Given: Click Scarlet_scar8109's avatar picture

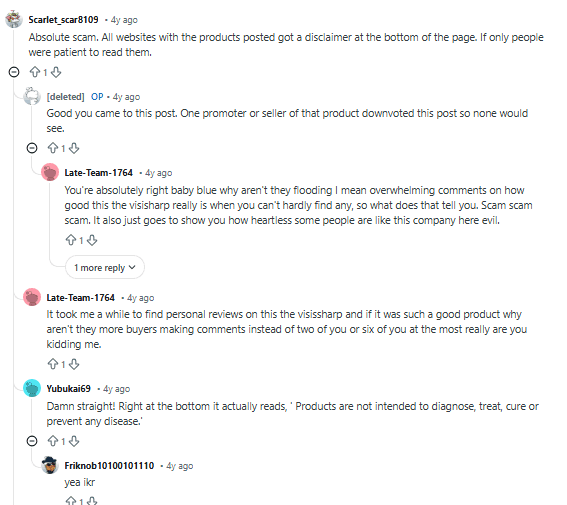Looking at the screenshot, I should (14, 19).
